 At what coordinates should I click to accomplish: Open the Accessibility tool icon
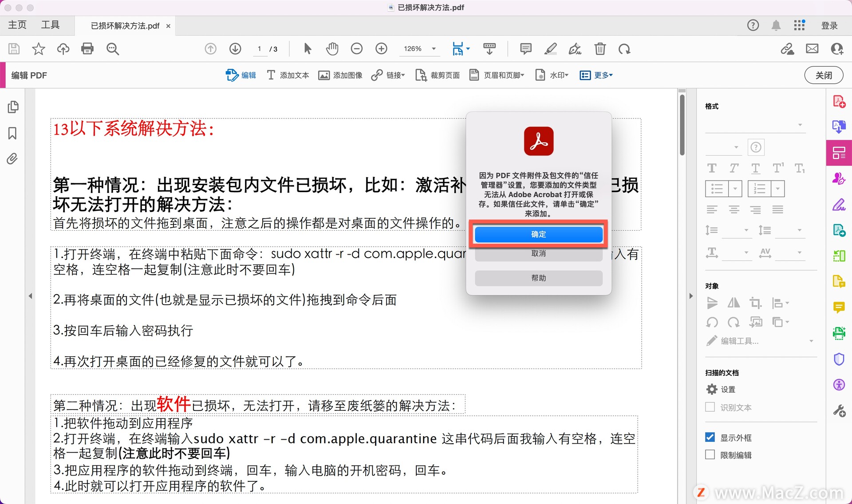point(839,385)
